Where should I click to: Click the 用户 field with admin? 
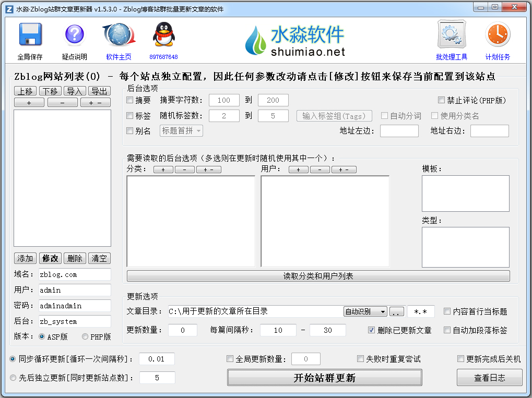75,290
